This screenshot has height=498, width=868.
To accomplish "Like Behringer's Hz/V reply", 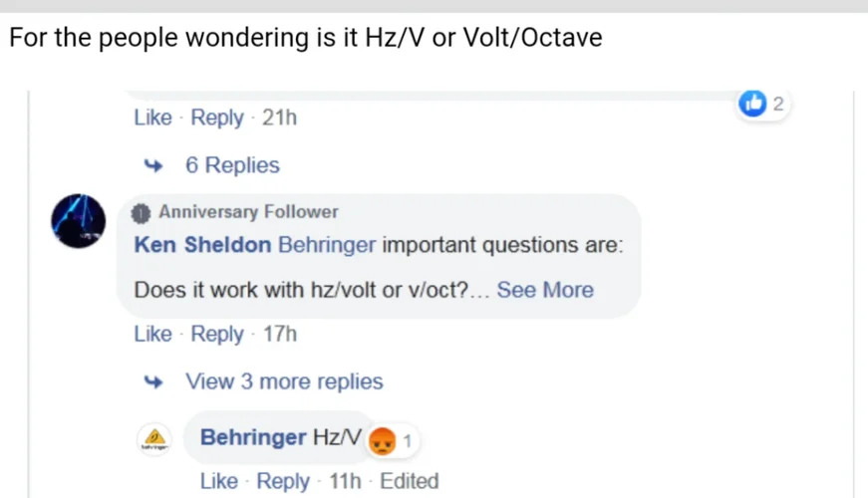I will point(218,481).
